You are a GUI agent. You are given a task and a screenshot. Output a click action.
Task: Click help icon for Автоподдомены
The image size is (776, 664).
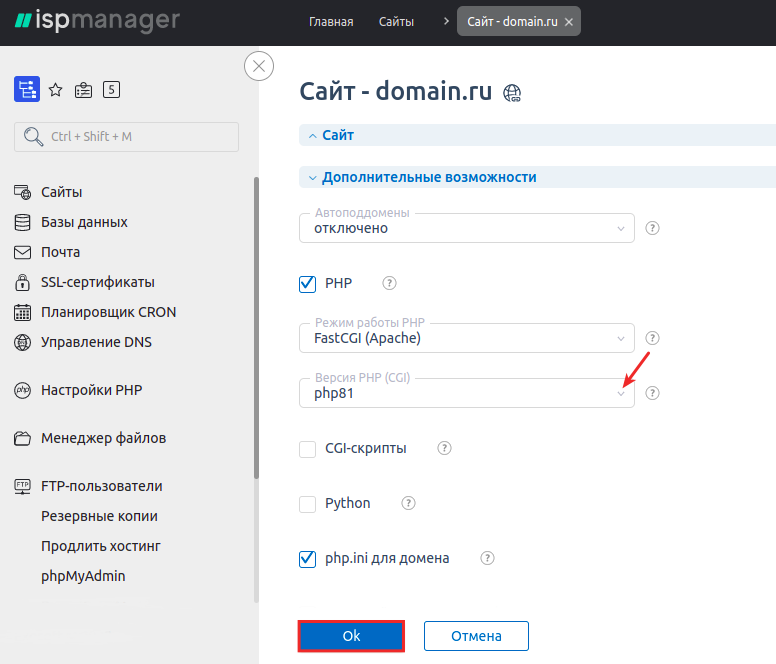pyautogui.click(x=652, y=228)
